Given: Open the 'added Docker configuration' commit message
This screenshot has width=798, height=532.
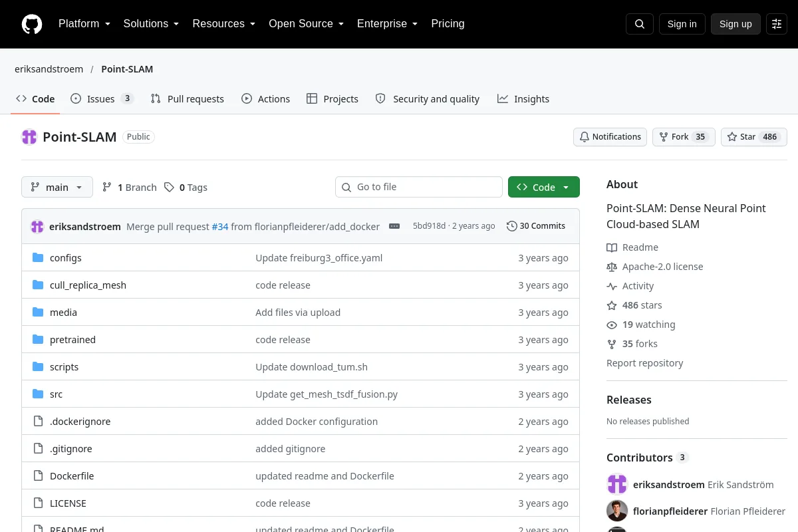Looking at the screenshot, I should pyautogui.click(x=317, y=422).
